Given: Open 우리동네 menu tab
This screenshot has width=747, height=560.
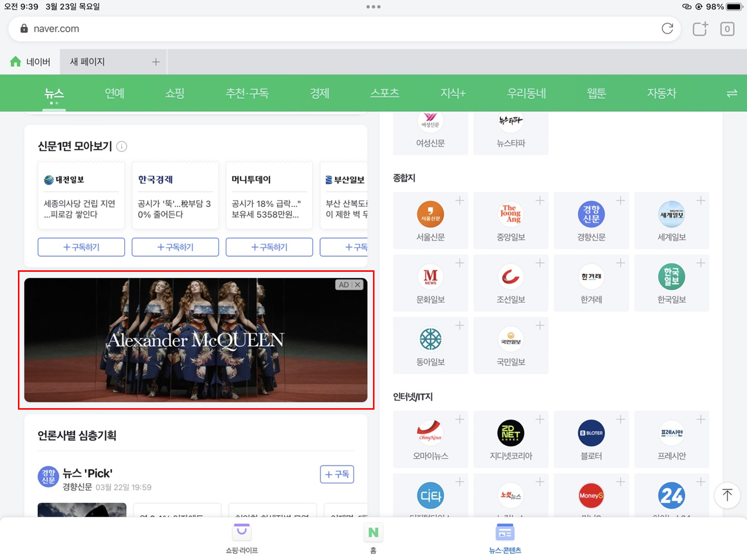Looking at the screenshot, I should pyautogui.click(x=526, y=93).
